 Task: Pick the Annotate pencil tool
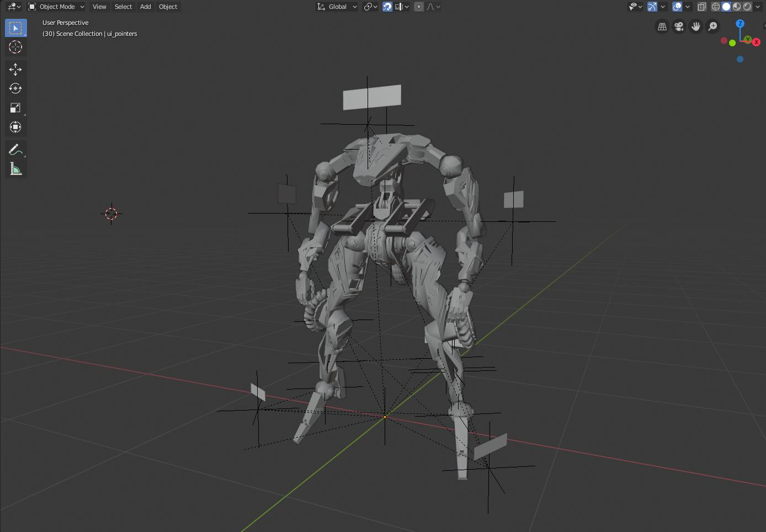pos(15,150)
